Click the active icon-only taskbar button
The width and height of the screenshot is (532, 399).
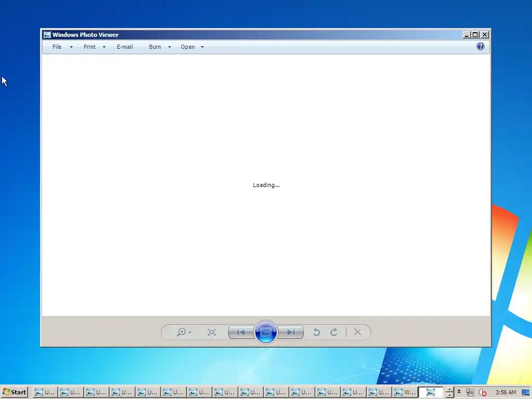(431, 392)
